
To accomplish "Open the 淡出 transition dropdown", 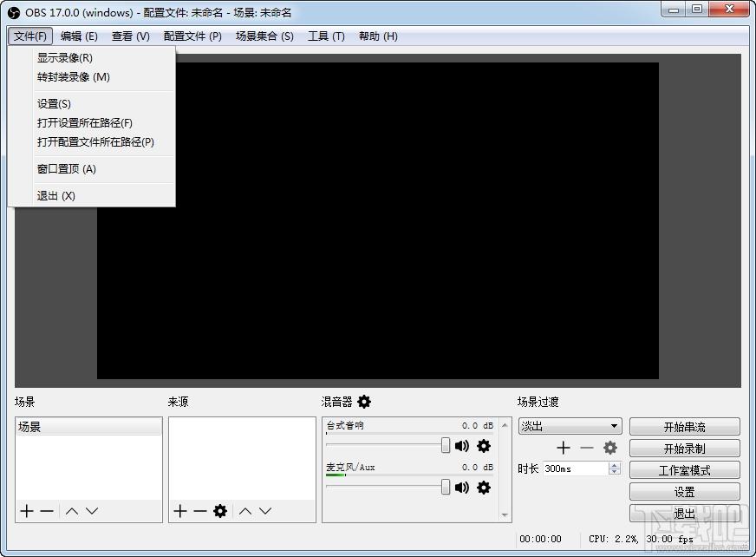I will tap(570, 426).
